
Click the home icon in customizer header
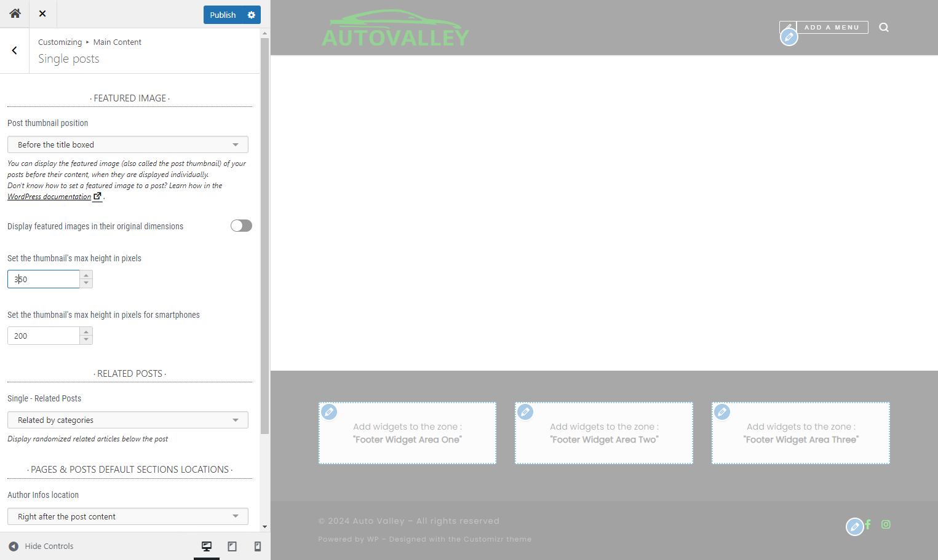click(x=15, y=14)
